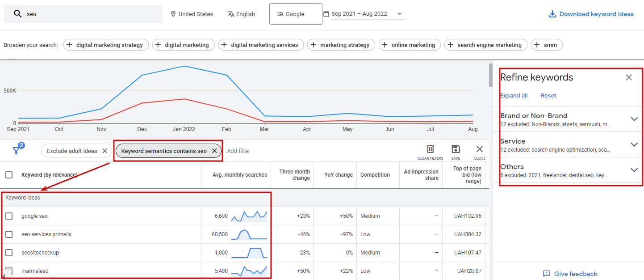
Task: Sort by Top of page bid column
Action: point(467,175)
